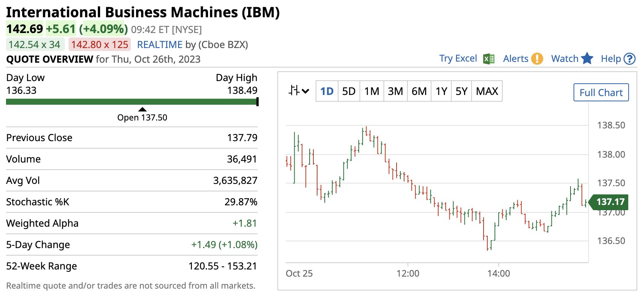This screenshot has height=301, width=644.
Task: Switch chart to 1M period
Action: coord(372,91)
